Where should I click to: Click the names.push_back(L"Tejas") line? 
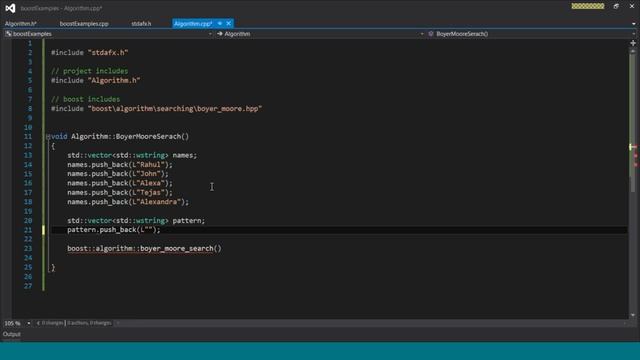point(120,193)
